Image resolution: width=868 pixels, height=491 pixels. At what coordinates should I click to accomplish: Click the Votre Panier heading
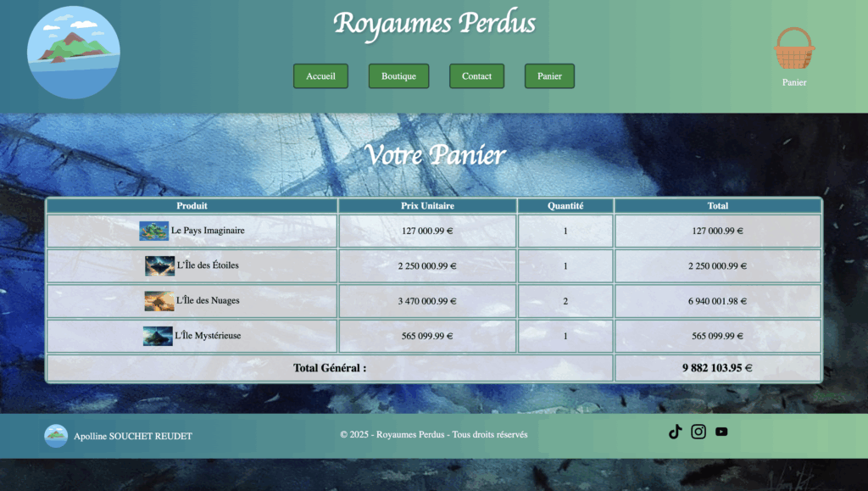coord(435,154)
